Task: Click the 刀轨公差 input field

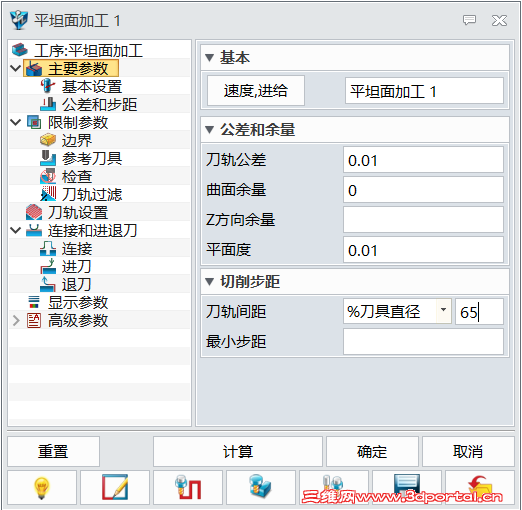Action: click(x=423, y=160)
